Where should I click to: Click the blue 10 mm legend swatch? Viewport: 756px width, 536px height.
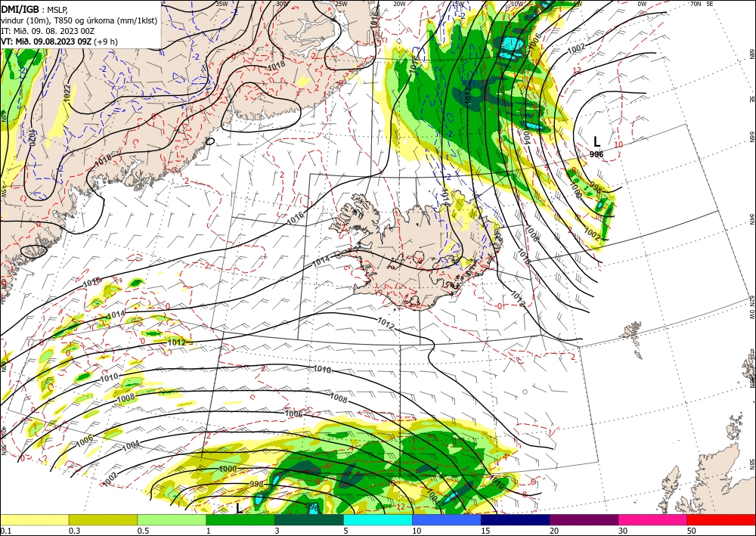pos(447,519)
